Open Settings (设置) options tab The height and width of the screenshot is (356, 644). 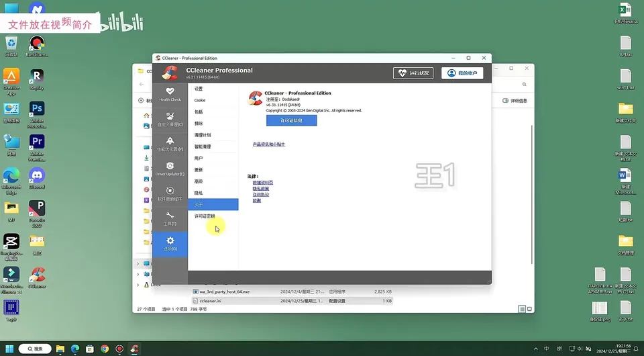tap(213, 89)
